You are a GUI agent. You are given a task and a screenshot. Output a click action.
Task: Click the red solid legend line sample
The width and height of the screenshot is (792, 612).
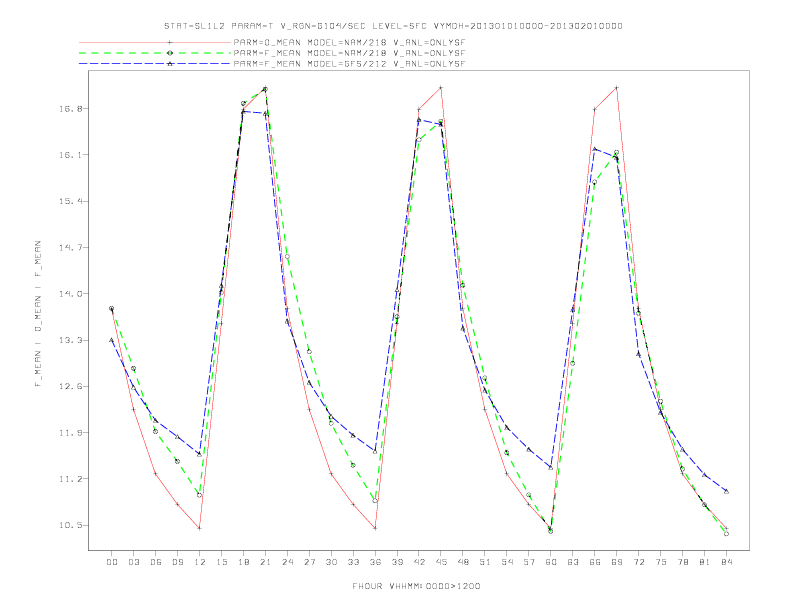click(x=155, y=42)
